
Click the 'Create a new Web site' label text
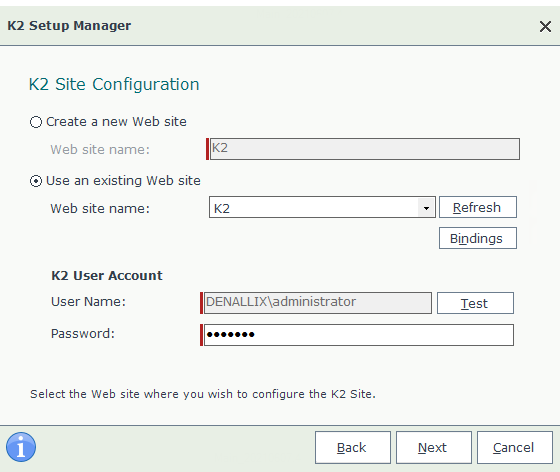pos(116,122)
